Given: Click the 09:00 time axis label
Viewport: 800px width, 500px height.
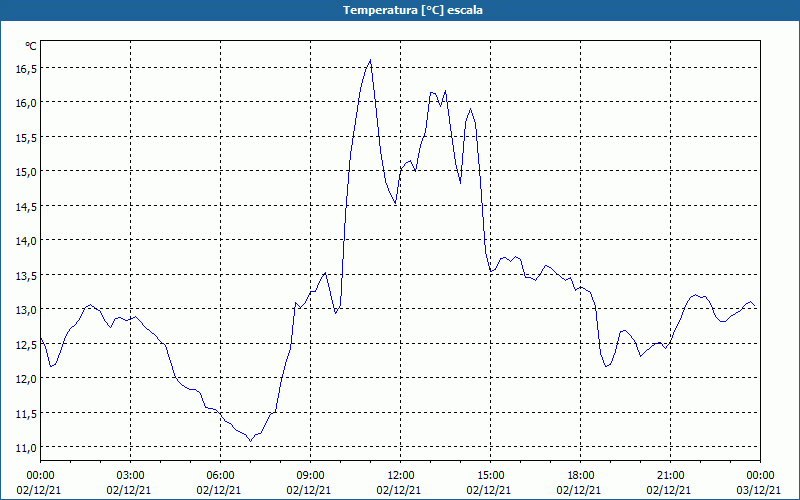Looking at the screenshot, I should coord(311,476).
